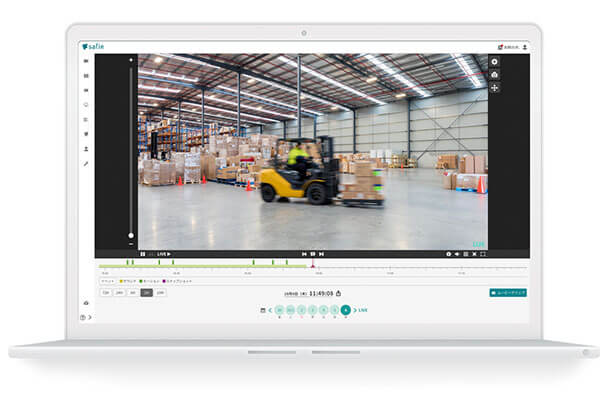Viewport: 608px width, 406px height.
Task: Open the calendar date picker
Action: tap(262, 311)
